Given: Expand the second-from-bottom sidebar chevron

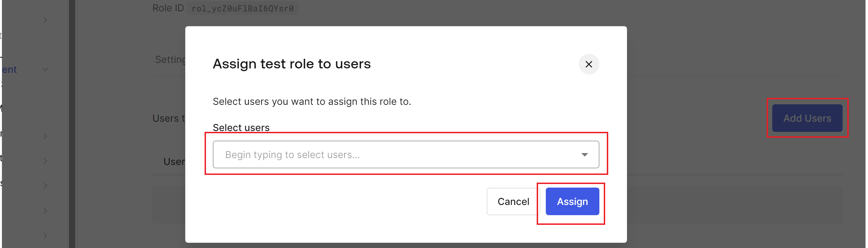Looking at the screenshot, I should tap(46, 211).
